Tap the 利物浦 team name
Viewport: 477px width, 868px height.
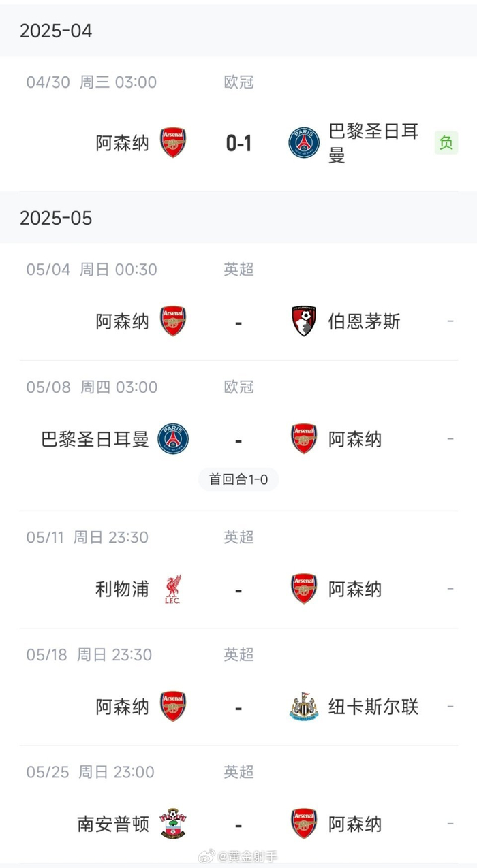[x=122, y=589]
